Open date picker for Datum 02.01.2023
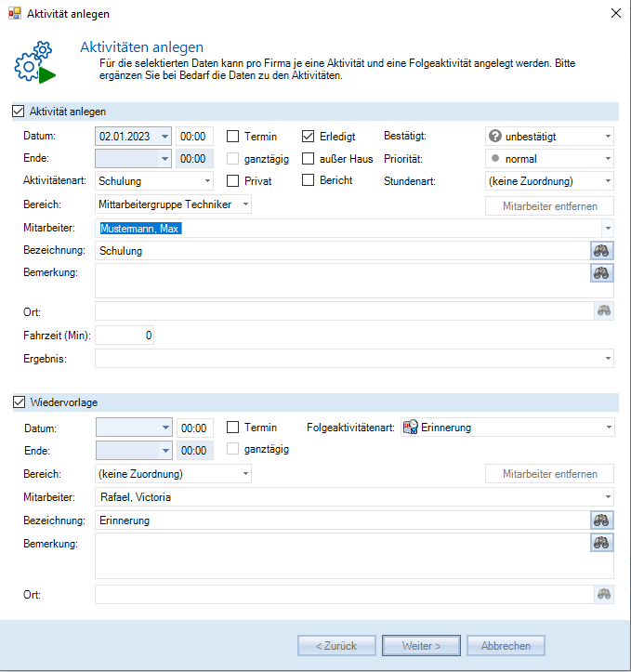631x672 pixels. (164, 137)
